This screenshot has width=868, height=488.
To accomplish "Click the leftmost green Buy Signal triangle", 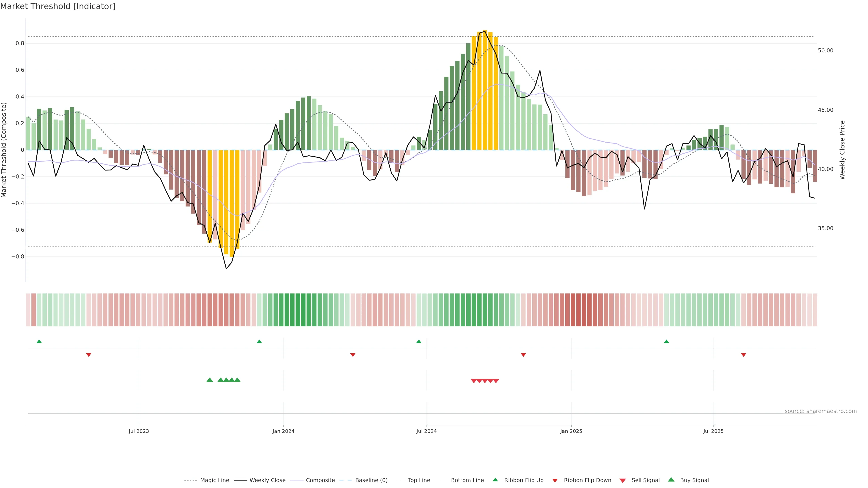I will coord(210,380).
